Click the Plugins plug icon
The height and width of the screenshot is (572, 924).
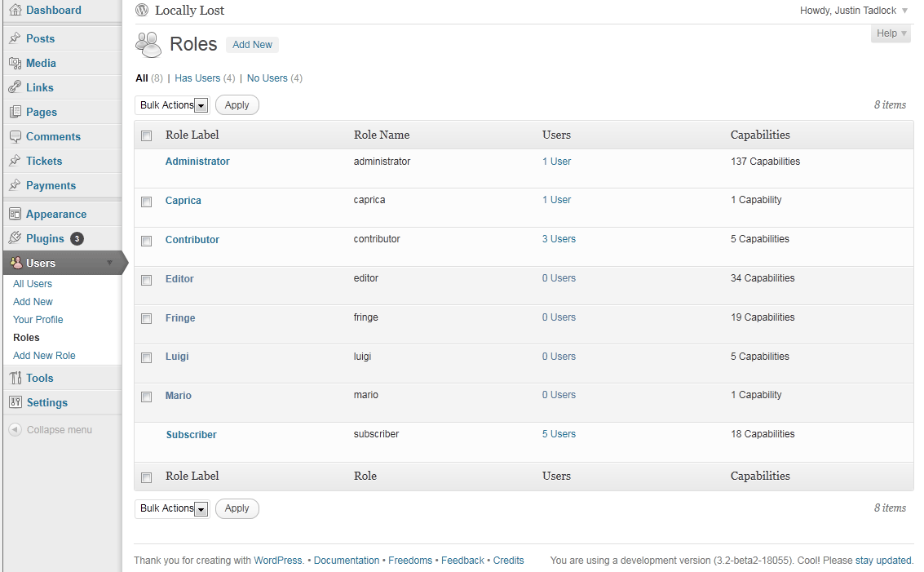tap(15, 239)
